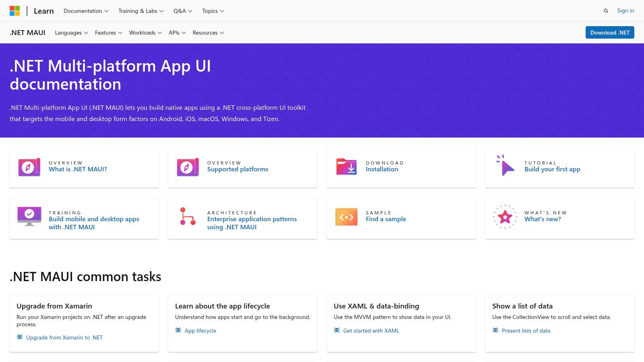The width and height of the screenshot is (644, 362).
Task: Click the '.NET MAUI common tasks' heading
Action: pos(85,277)
